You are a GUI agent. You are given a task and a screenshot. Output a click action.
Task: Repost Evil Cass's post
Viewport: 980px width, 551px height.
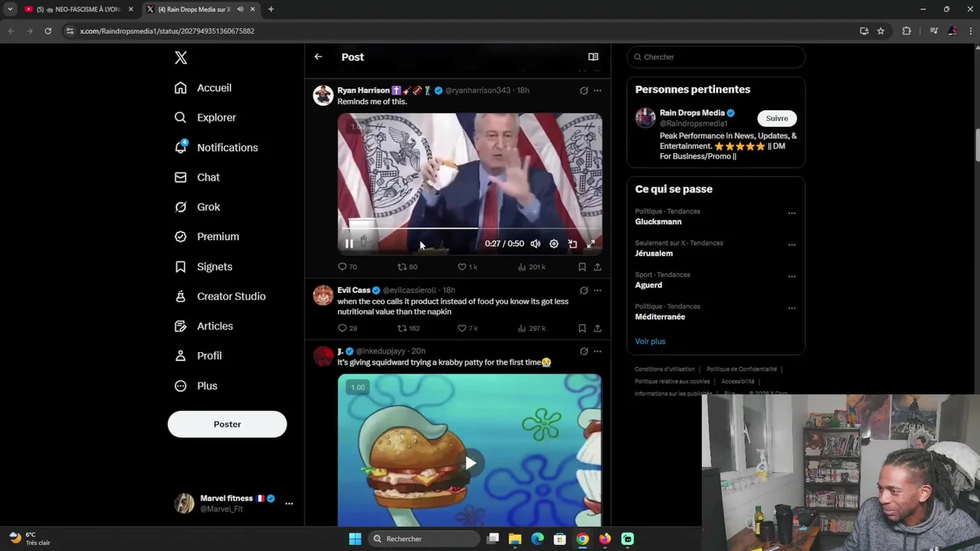(x=408, y=328)
